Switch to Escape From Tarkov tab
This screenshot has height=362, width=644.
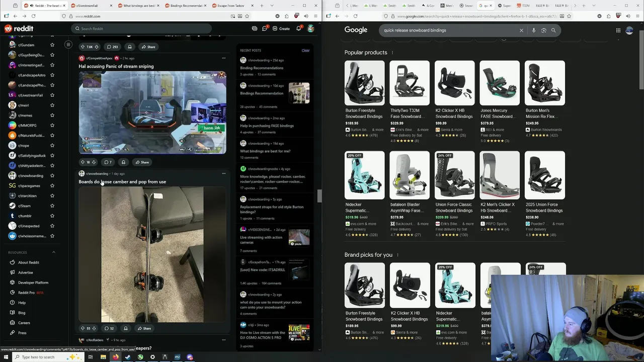coord(232,6)
